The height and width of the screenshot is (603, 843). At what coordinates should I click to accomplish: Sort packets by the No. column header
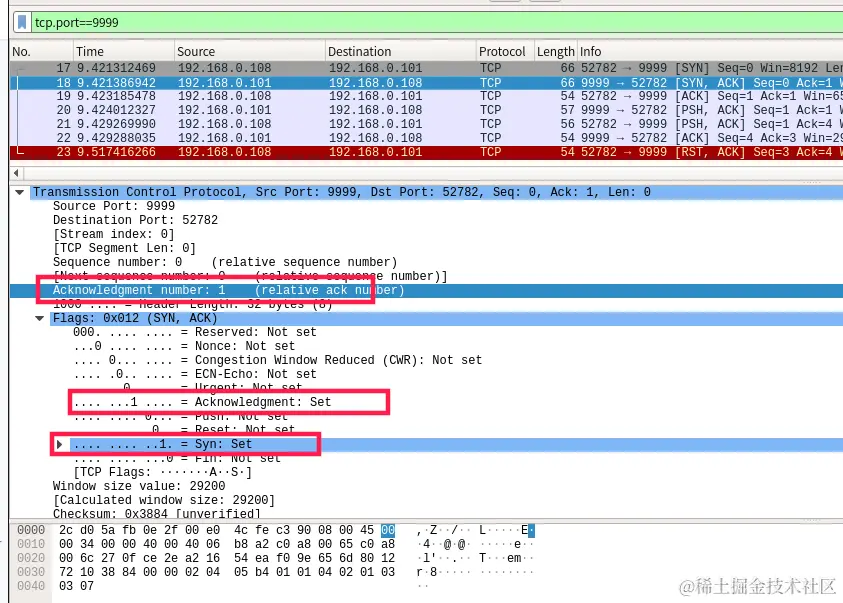click(x=41, y=52)
